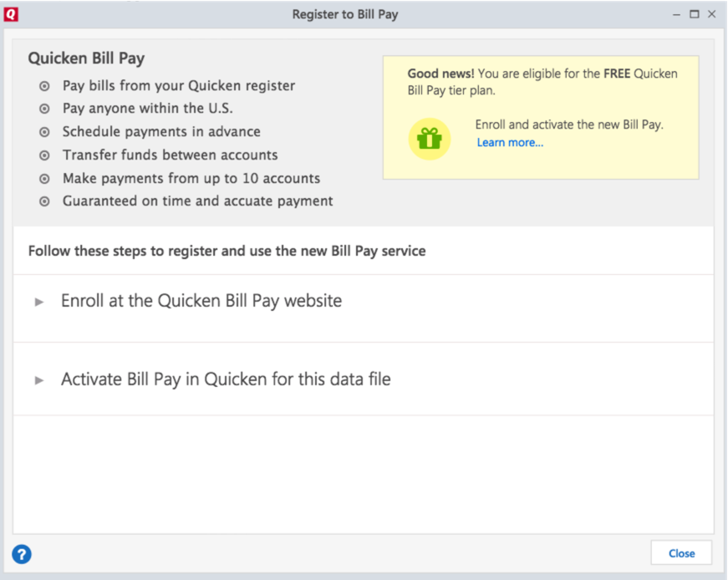Select text 'Guaranteed on time and accuate payment'
The width and height of the screenshot is (728, 580).
click(x=198, y=201)
